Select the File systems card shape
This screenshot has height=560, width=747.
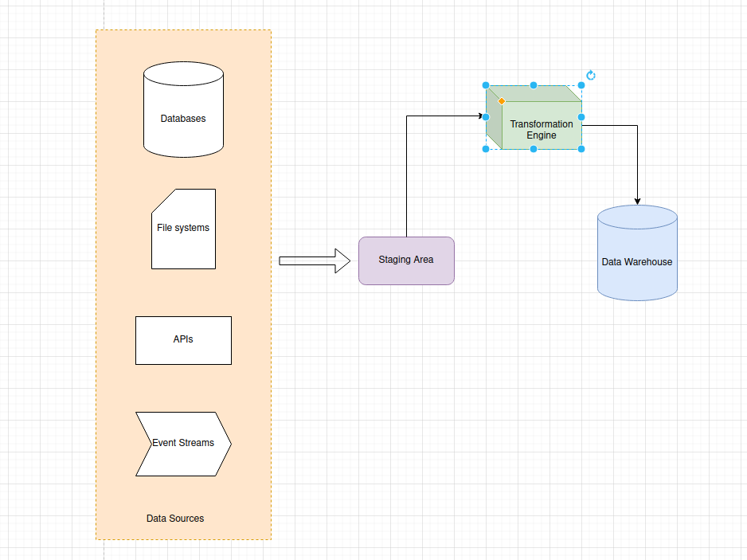[x=183, y=229]
